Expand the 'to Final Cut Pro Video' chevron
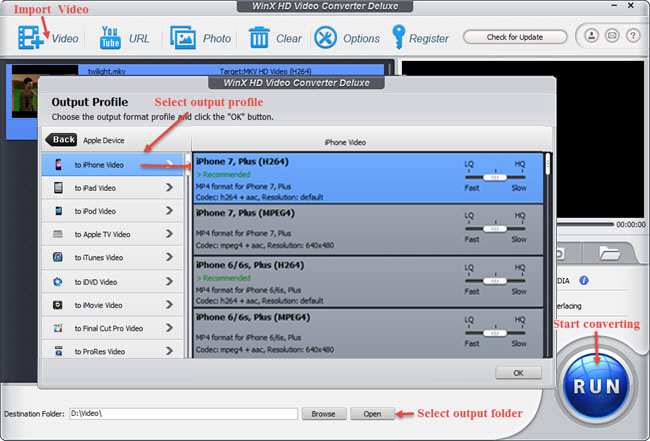The image size is (650, 441). (169, 328)
